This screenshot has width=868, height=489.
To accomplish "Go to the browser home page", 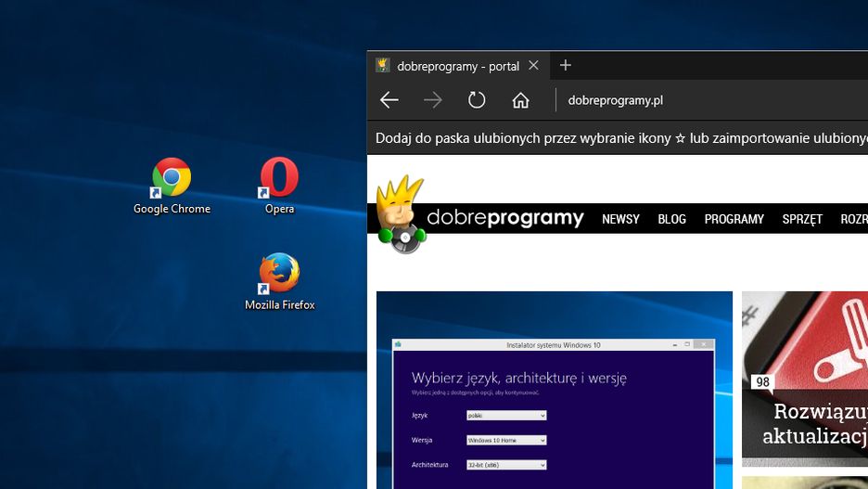I will point(520,100).
